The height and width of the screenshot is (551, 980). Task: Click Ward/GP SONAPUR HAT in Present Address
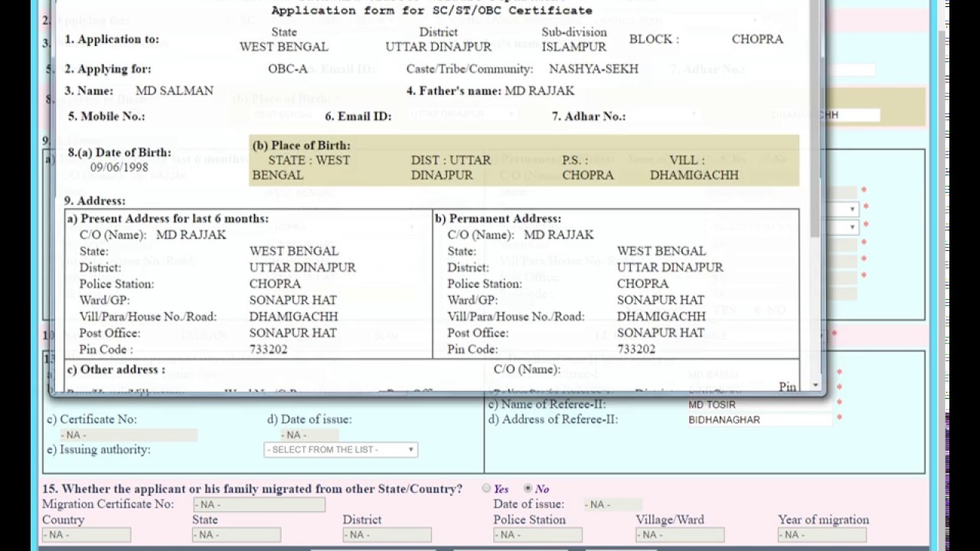pyautogui.click(x=293, y=300)
